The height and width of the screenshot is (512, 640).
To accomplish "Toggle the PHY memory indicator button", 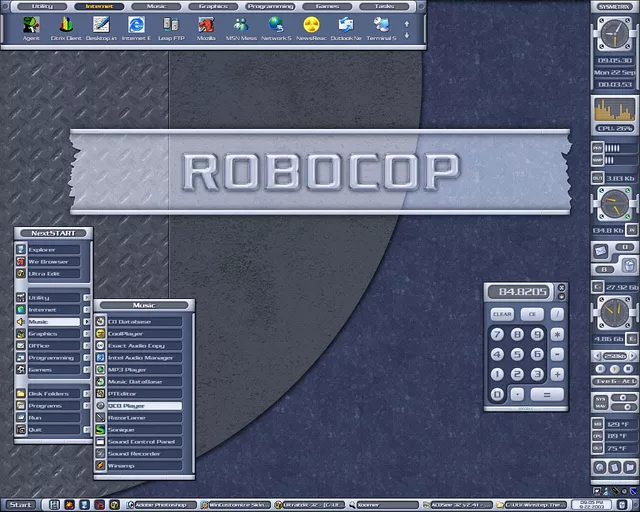I will [x=598, y=148].
